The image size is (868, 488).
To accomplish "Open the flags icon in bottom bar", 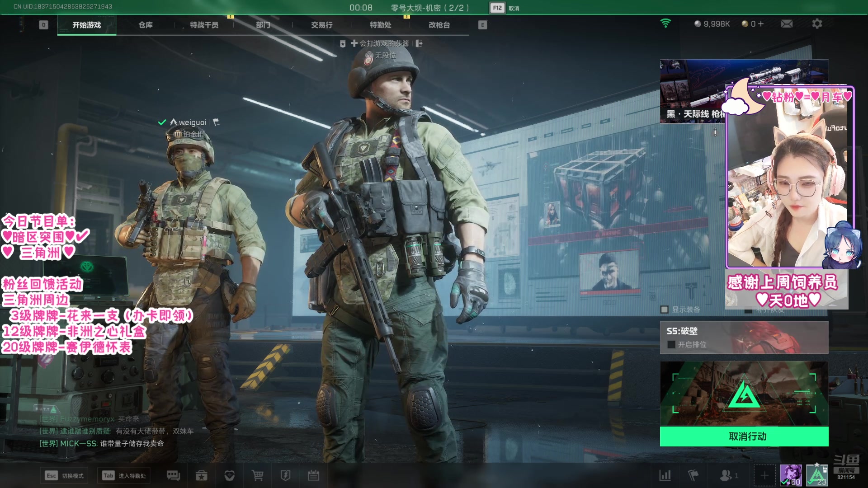I will (693, 475).
